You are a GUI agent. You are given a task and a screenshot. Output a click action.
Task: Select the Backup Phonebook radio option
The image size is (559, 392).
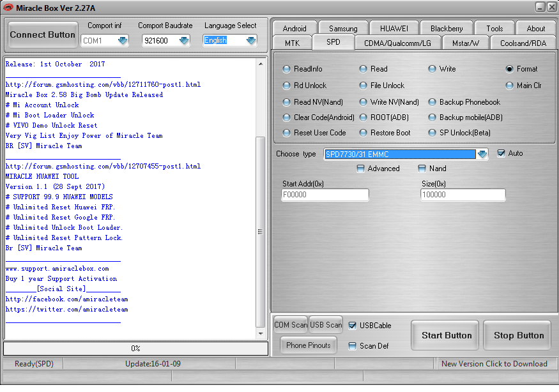[x=432, y=102]
